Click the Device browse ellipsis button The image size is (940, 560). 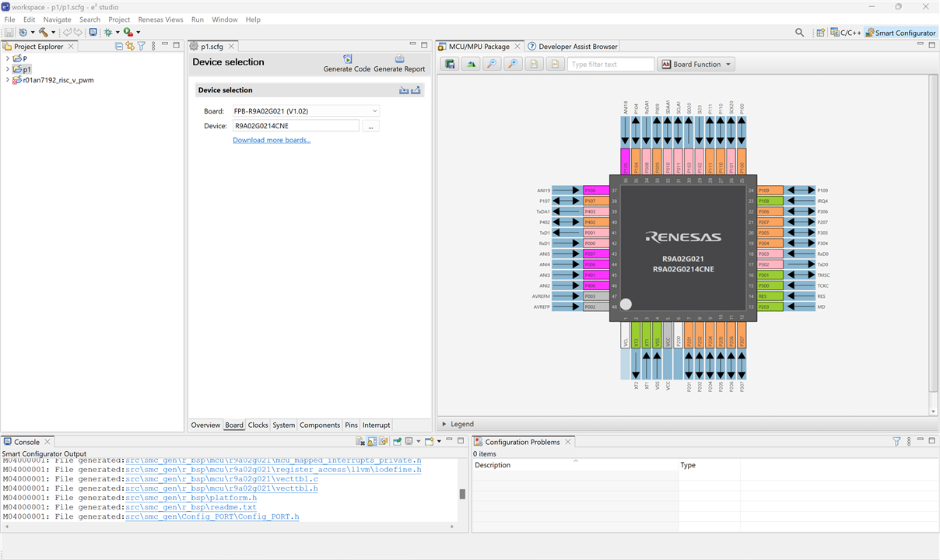tap(370, 126)
